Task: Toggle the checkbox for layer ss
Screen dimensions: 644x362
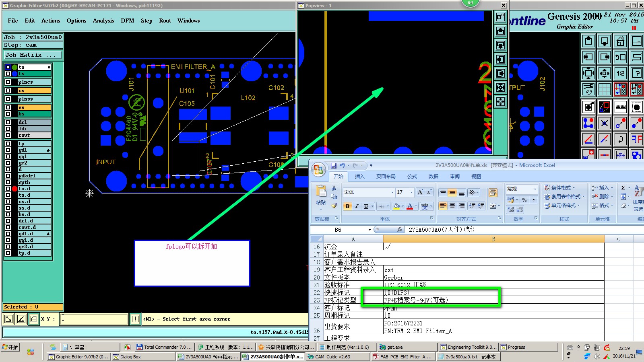Action: 8,107
